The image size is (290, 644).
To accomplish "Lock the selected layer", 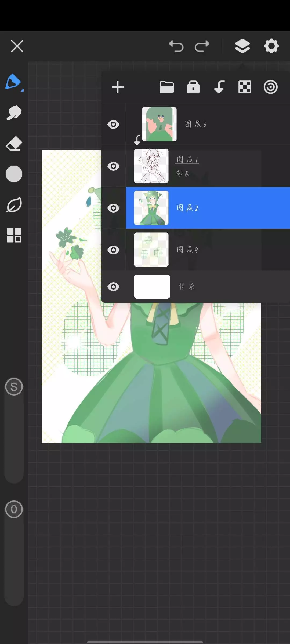I will click(x=193, y=87).
